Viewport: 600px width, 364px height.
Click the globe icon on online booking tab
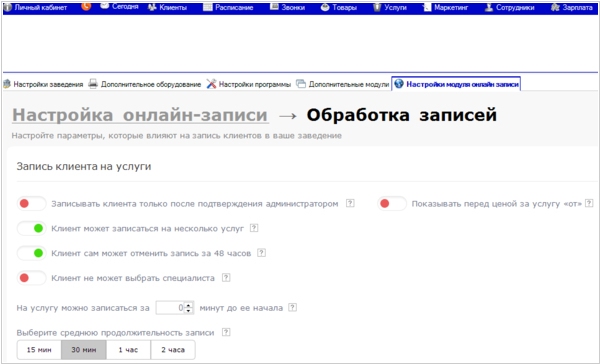click(x=399, y=83)
